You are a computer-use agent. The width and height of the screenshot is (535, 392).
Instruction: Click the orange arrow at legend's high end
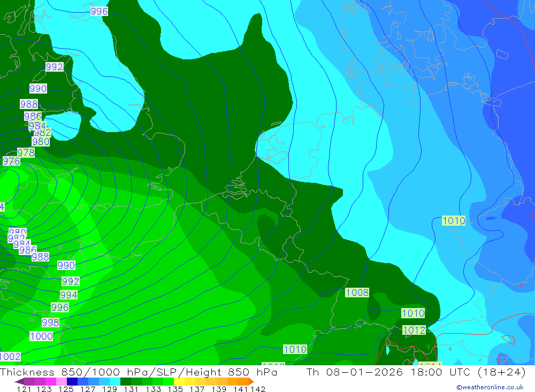(251, 381)
